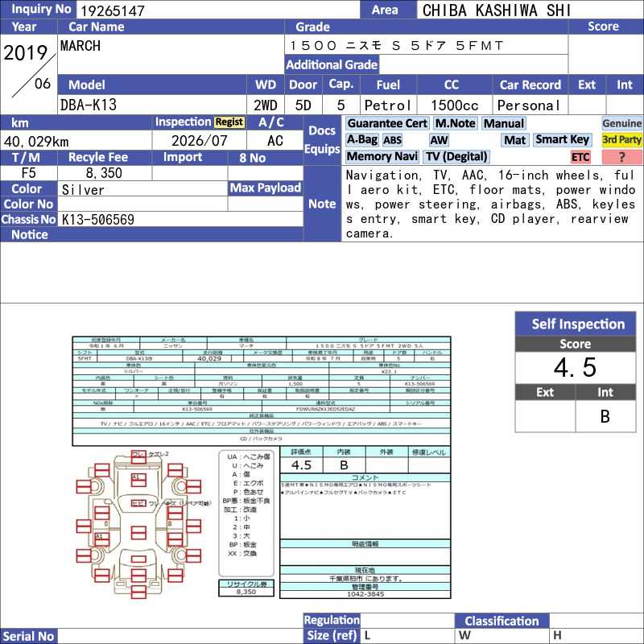Click the Car Record column header

pyautogui.click(x=530, y=85)
